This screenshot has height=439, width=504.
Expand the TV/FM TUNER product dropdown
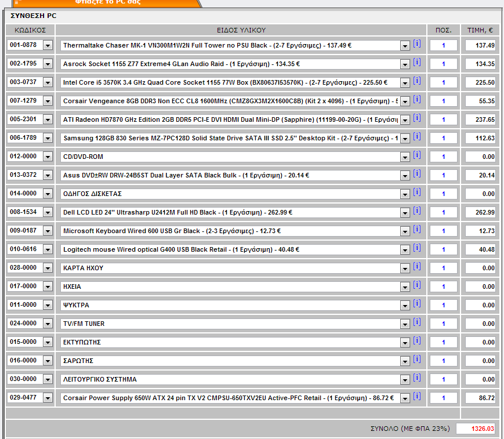coord(405,324)
